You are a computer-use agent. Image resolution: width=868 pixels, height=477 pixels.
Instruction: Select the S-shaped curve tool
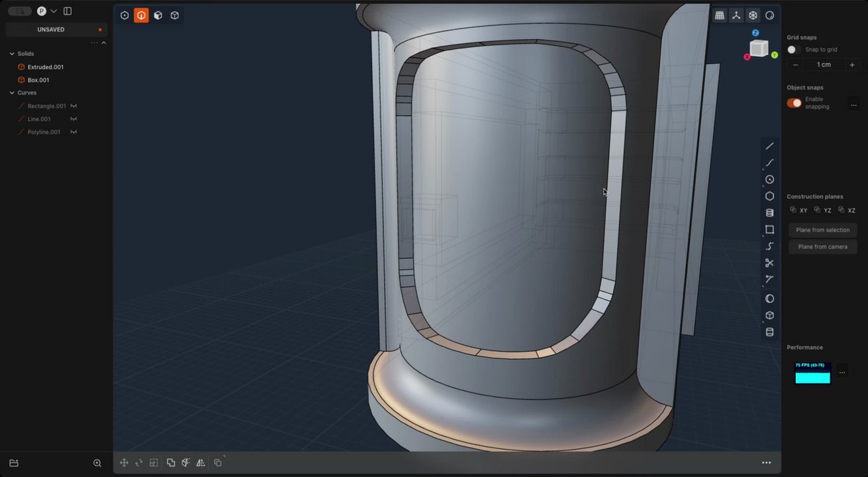(x=769, y=246)
